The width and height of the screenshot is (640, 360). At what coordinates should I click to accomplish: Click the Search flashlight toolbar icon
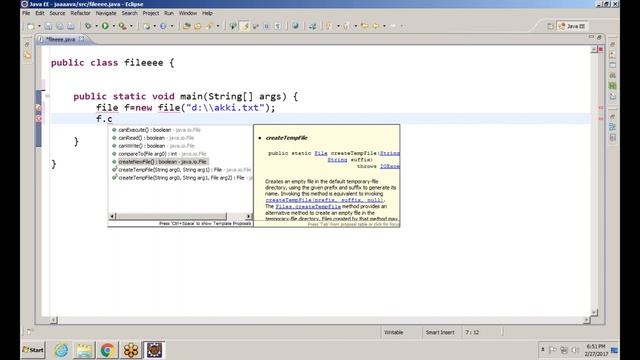pos(209,26)
